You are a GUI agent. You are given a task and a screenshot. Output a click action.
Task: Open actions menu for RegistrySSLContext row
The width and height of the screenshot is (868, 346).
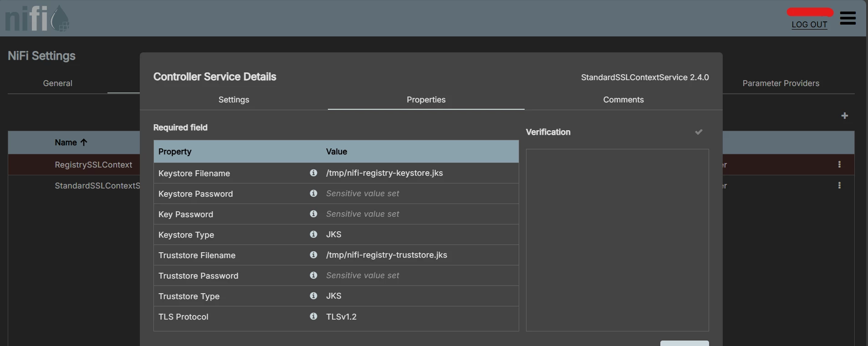tap(839, 164)
